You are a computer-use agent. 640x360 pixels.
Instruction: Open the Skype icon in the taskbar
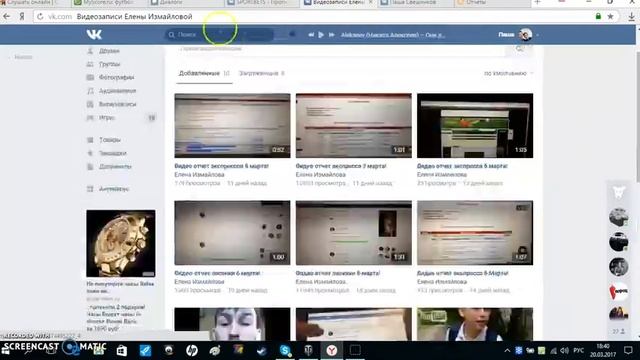pos(285,350)
